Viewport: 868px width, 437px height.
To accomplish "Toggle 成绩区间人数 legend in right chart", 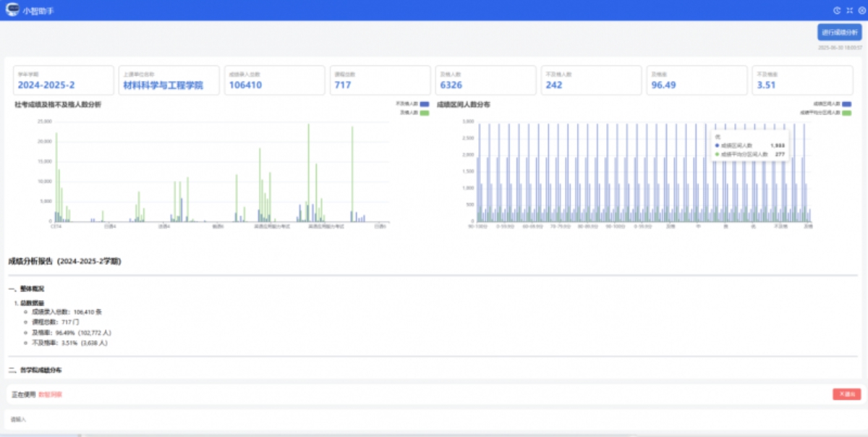I will (x=846, y=104).
